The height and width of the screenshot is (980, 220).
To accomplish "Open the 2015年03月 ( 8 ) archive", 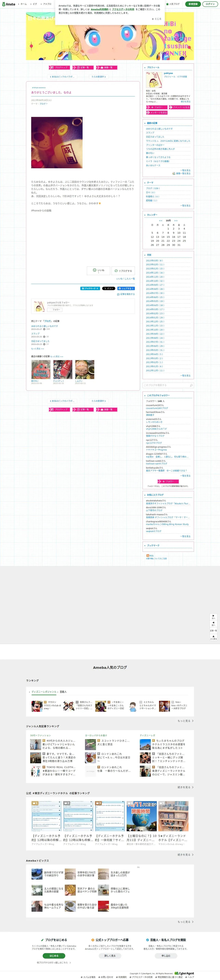I will coord(155,261).
